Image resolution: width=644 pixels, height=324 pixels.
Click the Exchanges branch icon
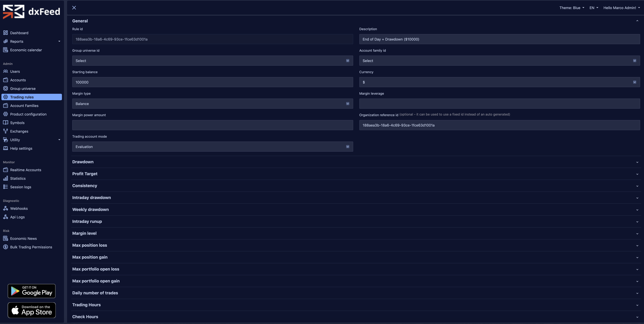click(x=6, y=131)
